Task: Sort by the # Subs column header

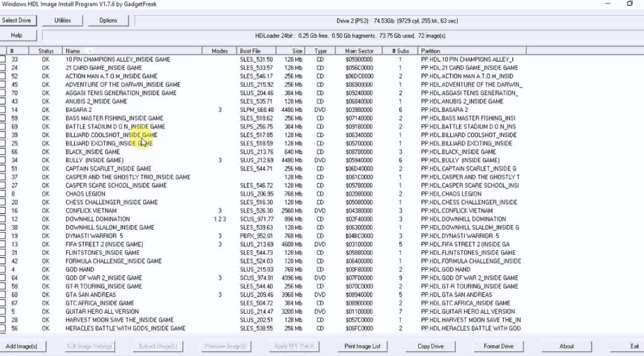Action: point(400,51)
